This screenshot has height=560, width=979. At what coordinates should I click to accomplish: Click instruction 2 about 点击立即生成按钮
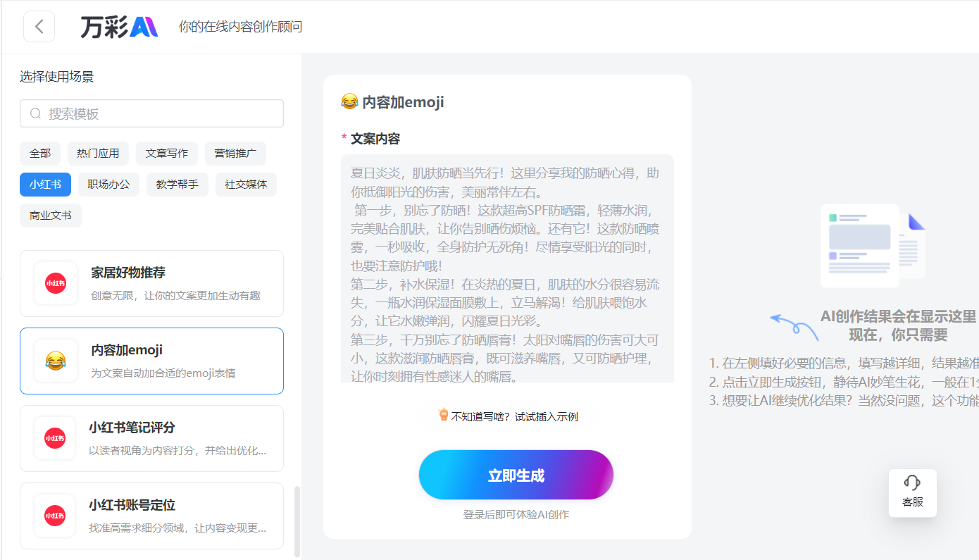[x=844, y=382]
